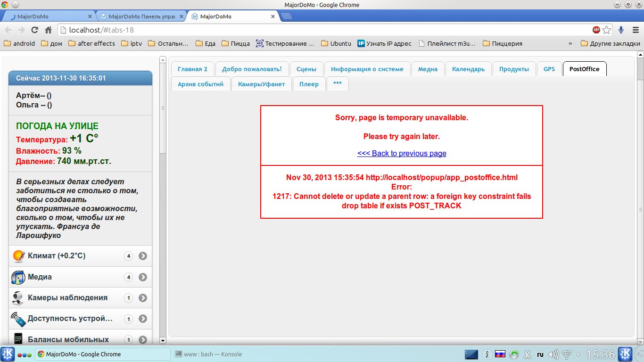Open the Еда bookmarks folder

[x=205, y=43]
